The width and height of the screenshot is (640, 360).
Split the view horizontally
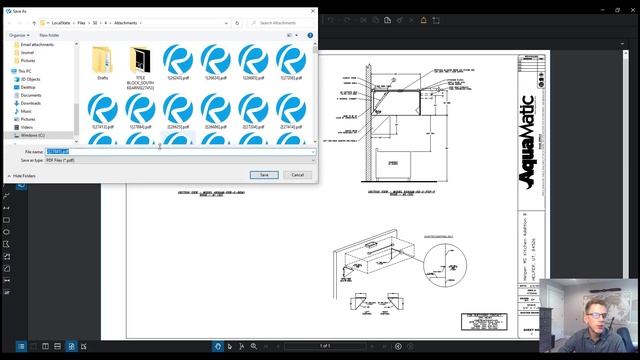pyautogui.click(x=58, y=347)
